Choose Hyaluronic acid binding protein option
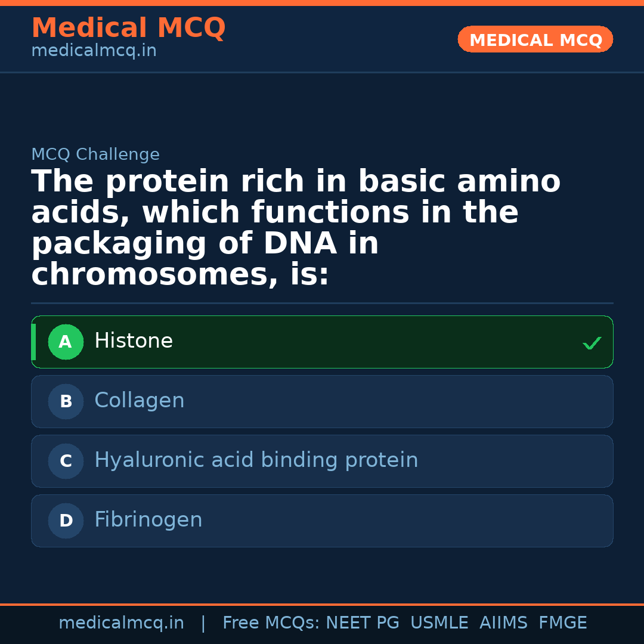The height and width of the screenshot is (644, 644). [x=322, y=462]
